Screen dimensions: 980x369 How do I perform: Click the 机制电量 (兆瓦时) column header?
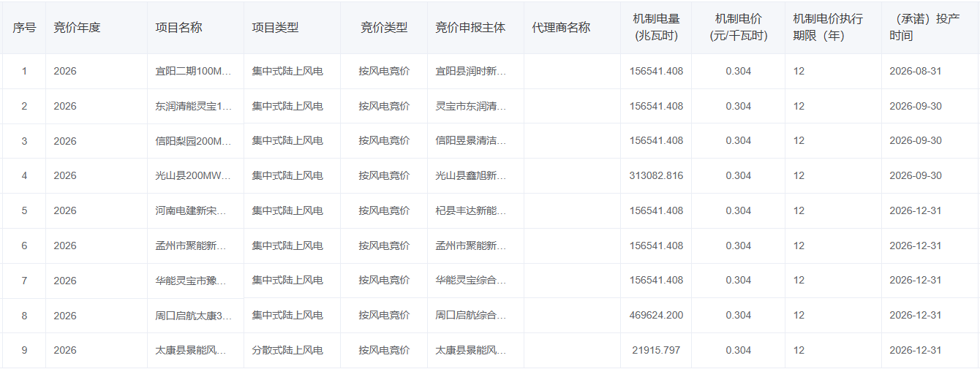point(656,28)
